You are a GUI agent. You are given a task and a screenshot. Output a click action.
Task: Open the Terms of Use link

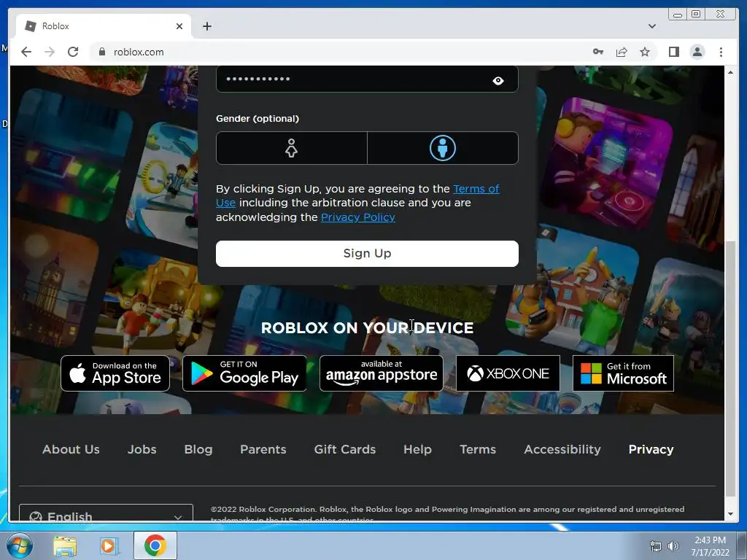point(476,189)
